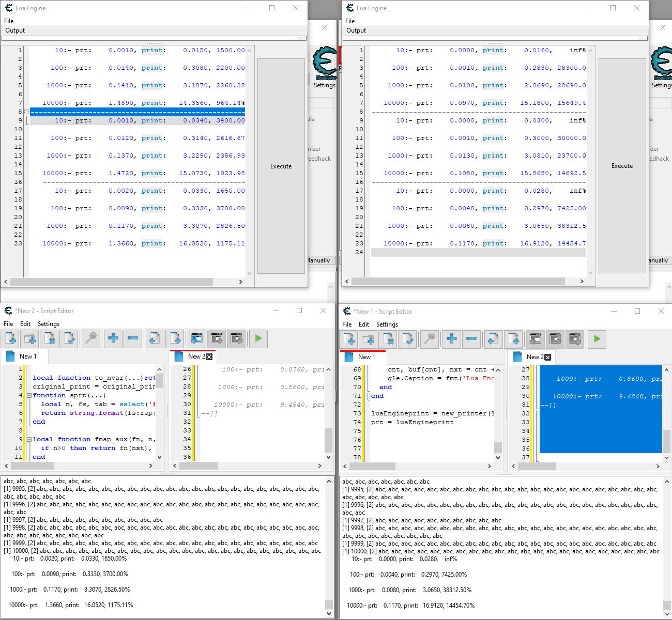
Task: Open Settings menu in New 2 Script Editor
Action: (49, 324)
